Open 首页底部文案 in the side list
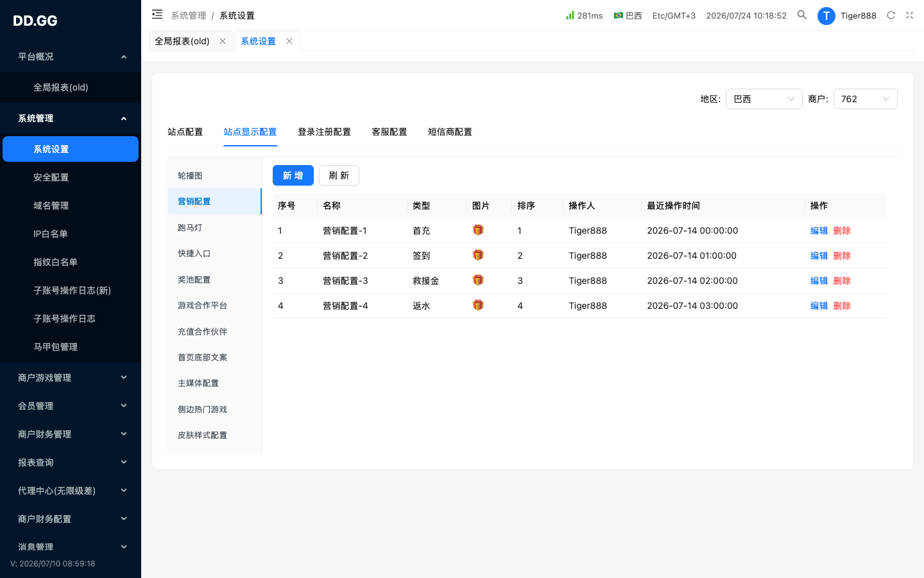The image size is (924, 578). point(214,357)
